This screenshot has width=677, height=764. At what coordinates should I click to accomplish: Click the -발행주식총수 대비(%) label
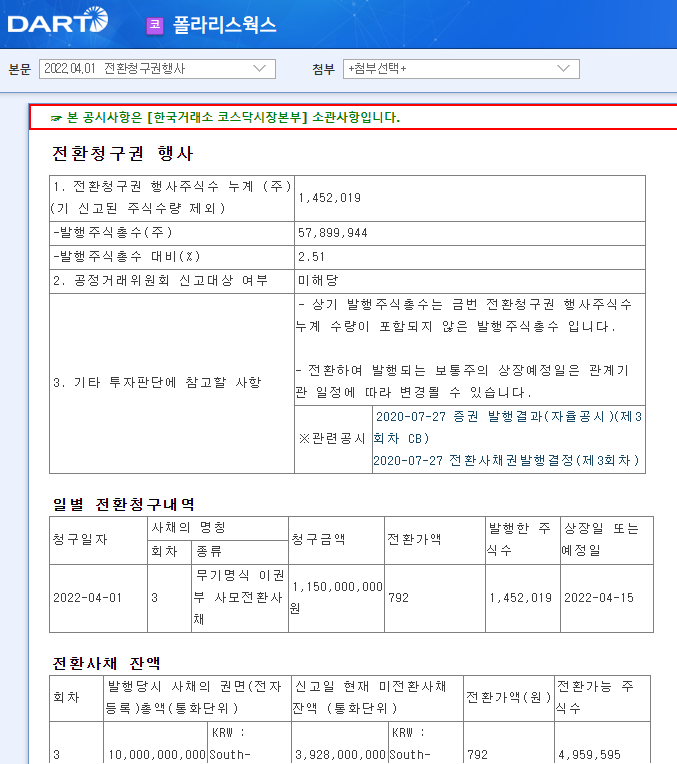[x=127, y=256]
